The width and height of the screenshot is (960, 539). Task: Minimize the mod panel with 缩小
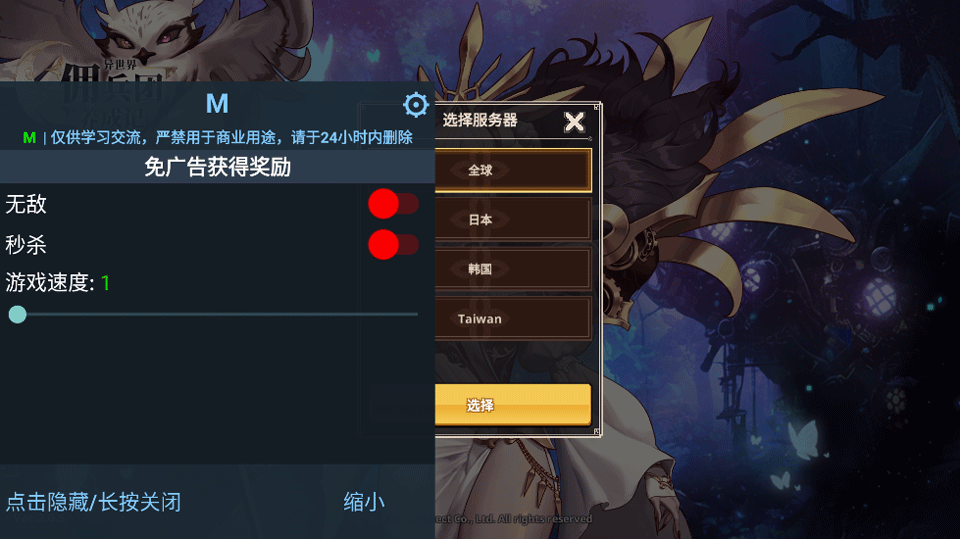364,502
